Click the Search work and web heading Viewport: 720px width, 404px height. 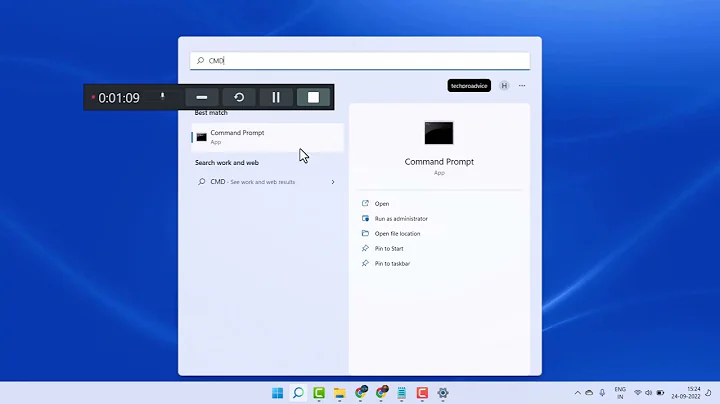pyautogui.click(x=227, y=163)
